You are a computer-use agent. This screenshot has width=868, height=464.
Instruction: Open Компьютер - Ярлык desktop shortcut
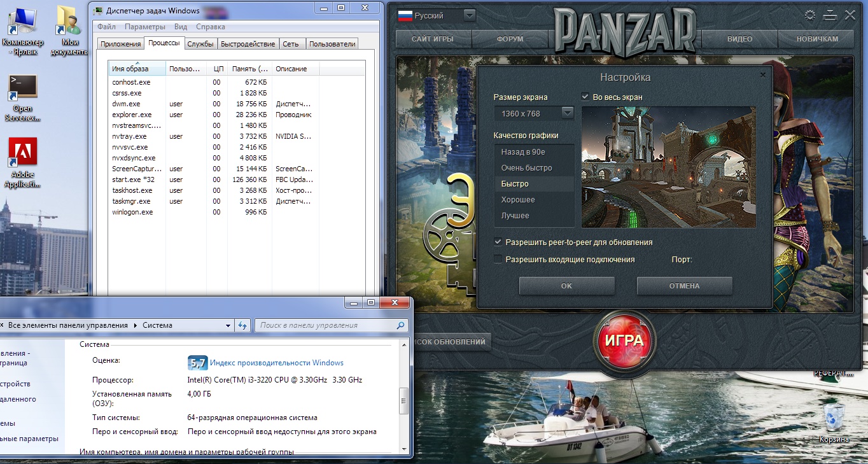tap(23, 31)
